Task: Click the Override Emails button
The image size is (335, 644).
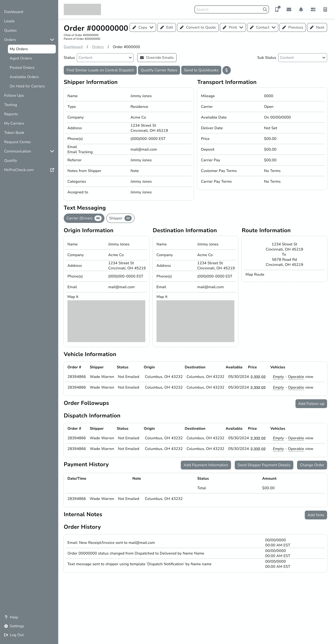Action: tap(157, 58)
